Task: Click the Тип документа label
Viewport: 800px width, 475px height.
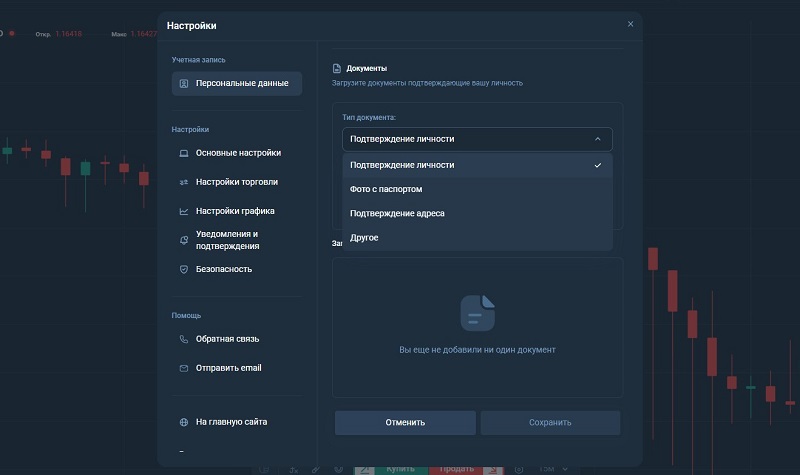Action: (x=369, y=117)
